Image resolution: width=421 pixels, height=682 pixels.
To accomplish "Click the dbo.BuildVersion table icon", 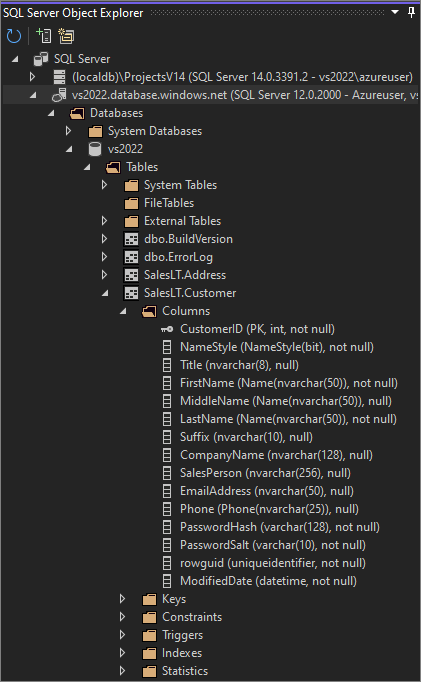I will 131,239.
